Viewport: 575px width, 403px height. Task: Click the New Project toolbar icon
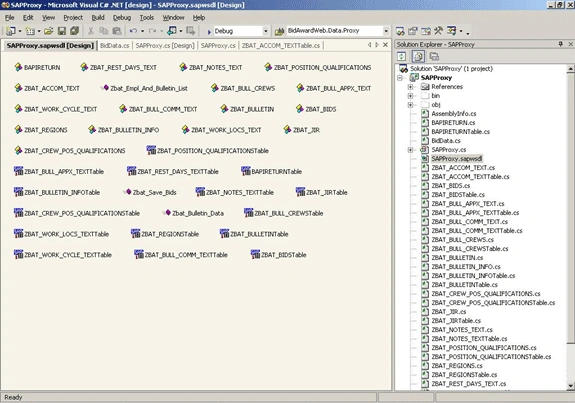[11, 31]
